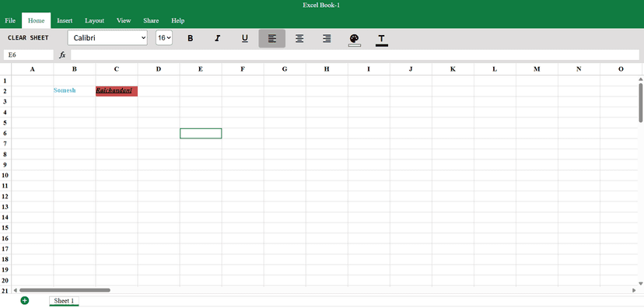Select center text alignment
This screenshot has width=644, height=308.
299,38
